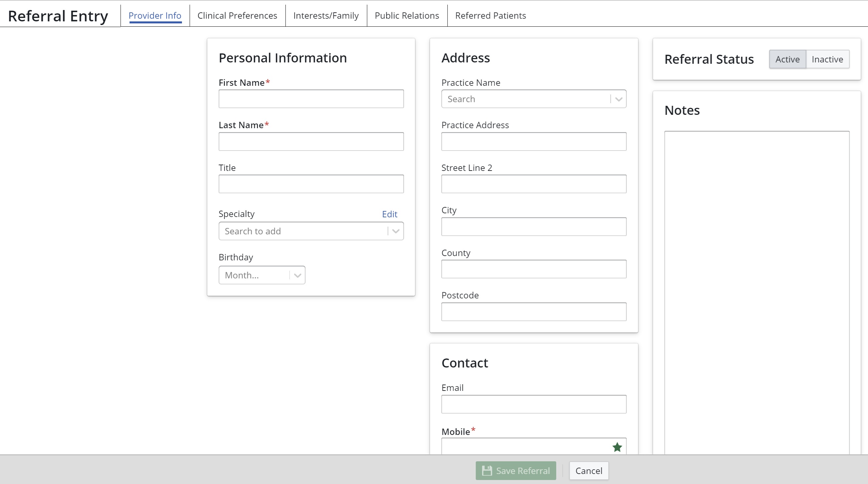This screenshot has height=484, width=868.
Task: View the Referred Patients tab
Action: tap(490, 15)
